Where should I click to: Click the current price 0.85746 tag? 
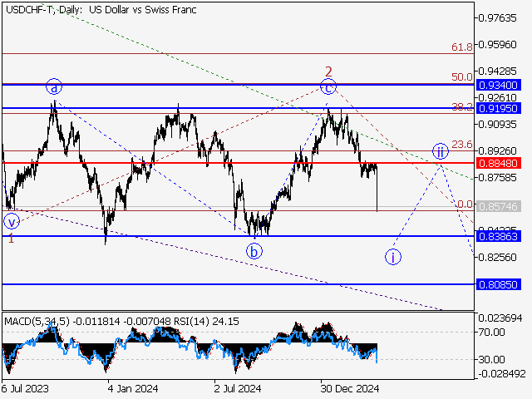(x=499, y=204)
